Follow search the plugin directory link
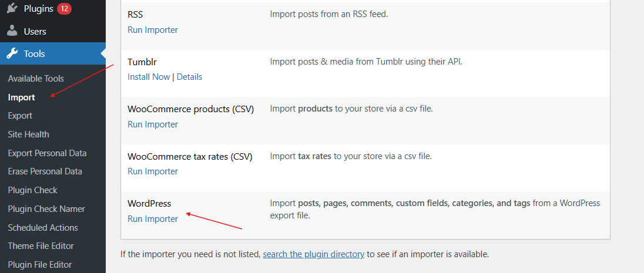The height and width of the screenshot is (273, 644). [x=314, y=254]
